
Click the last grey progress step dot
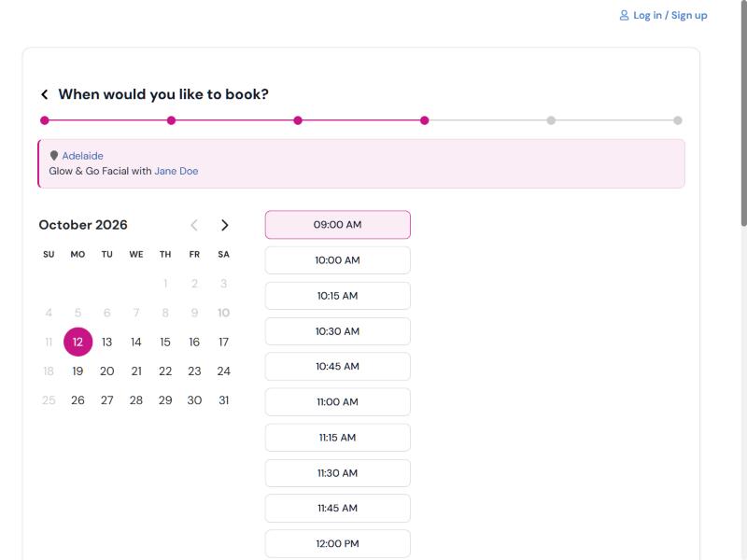click(x=678, y=120)
